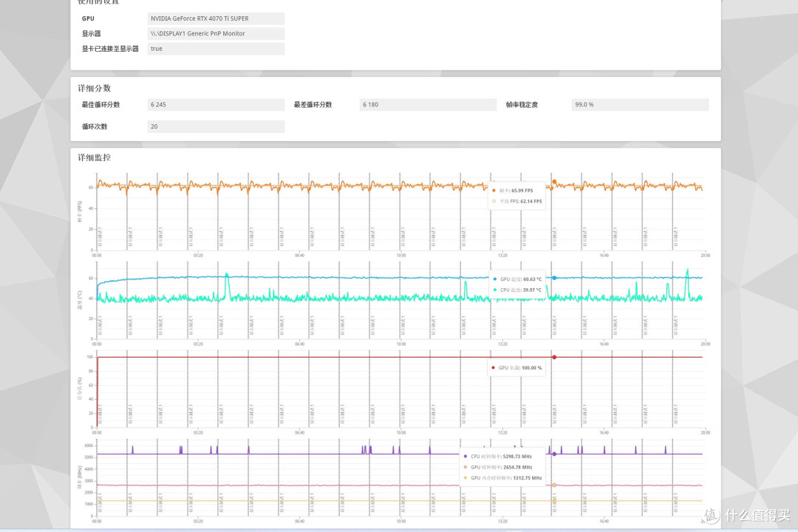Image resolution: width=798 pixels, height=532 pixels.
Task: Click the loop count value 20
Action: tap(216, 126)
